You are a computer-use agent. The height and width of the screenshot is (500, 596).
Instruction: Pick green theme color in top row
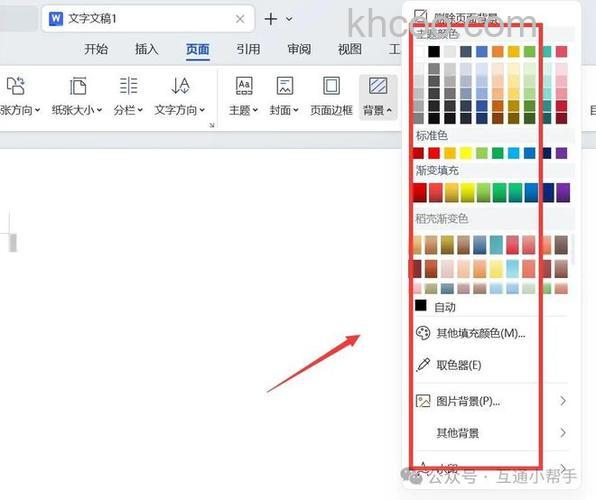529,51
